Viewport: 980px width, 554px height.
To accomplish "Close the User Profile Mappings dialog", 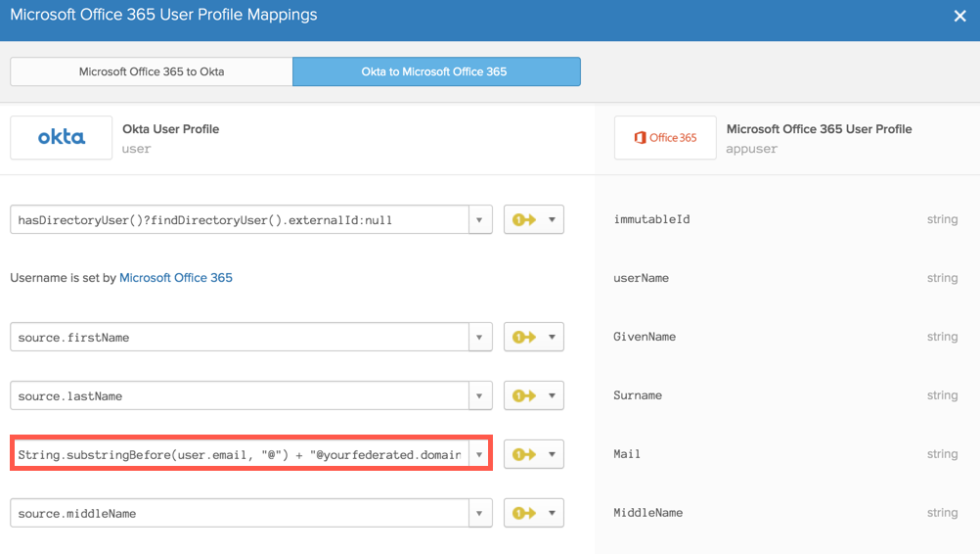I will [x=959, y=17].
